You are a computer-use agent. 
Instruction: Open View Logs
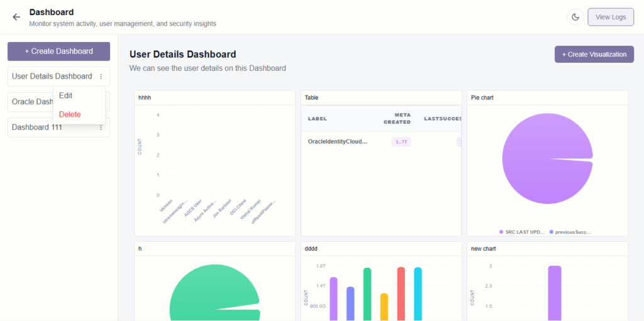(x=610, y=17)
